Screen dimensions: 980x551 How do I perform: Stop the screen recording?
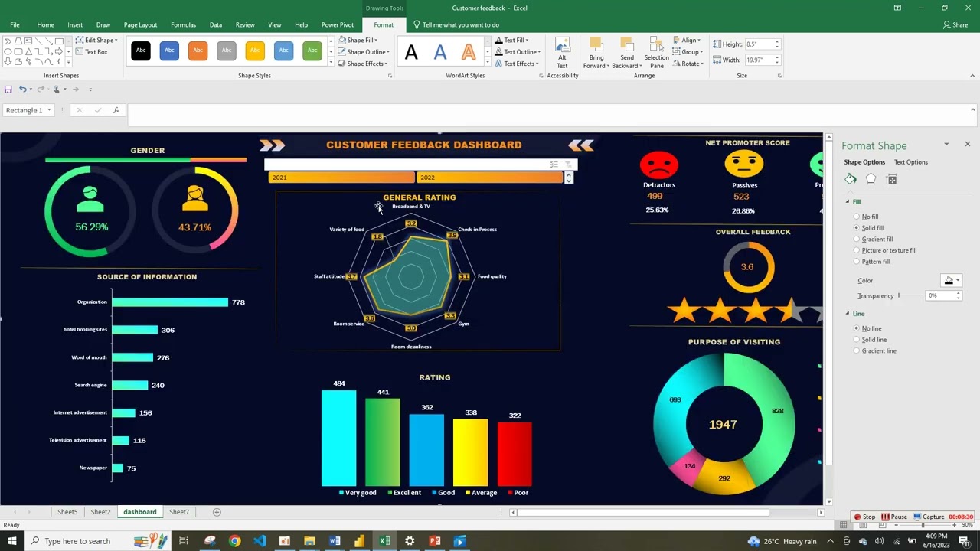[x=864, y=517]
